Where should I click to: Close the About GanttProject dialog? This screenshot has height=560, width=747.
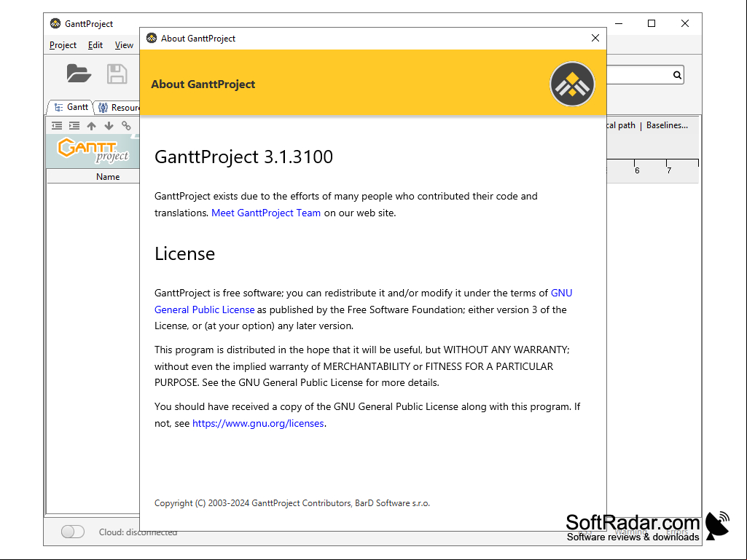(x=595, y=38)
